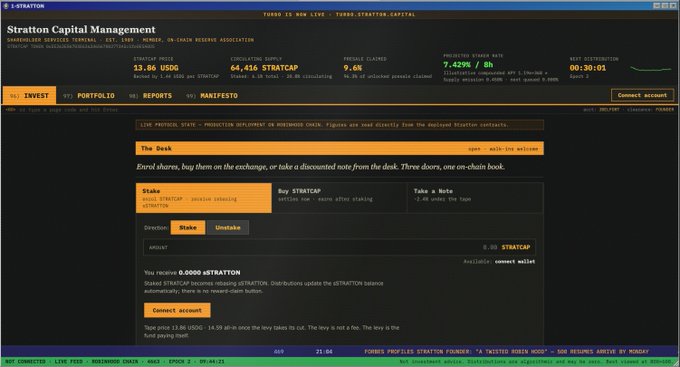Click the Forbes profiles news ticker

click(x=507, y=351)
